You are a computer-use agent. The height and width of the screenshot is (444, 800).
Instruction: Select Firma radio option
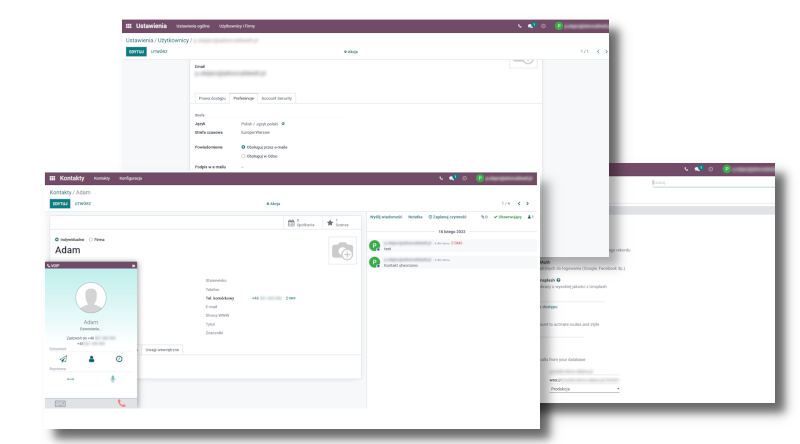tap(91, 239)
